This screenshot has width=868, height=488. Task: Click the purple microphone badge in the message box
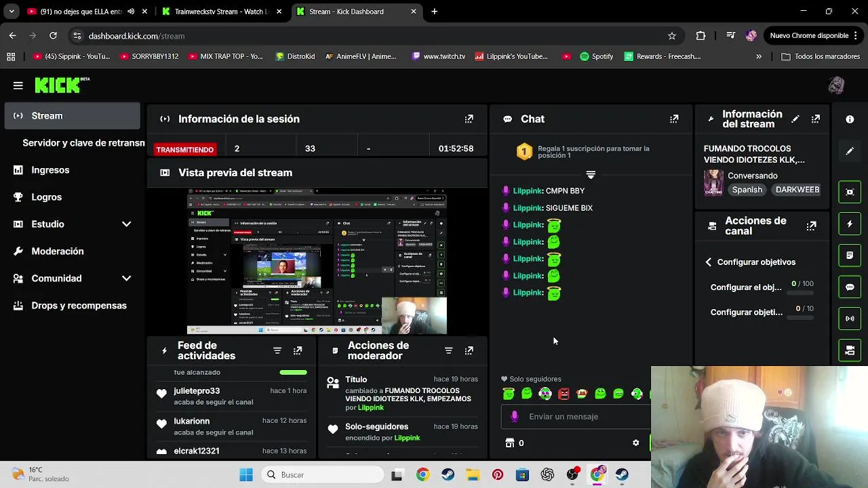(x=515, y=416)
